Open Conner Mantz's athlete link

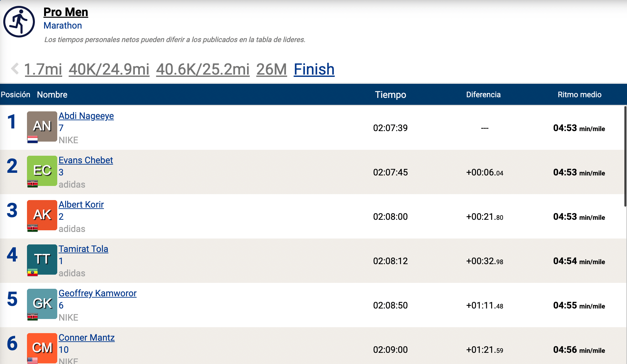pos(87,338)
